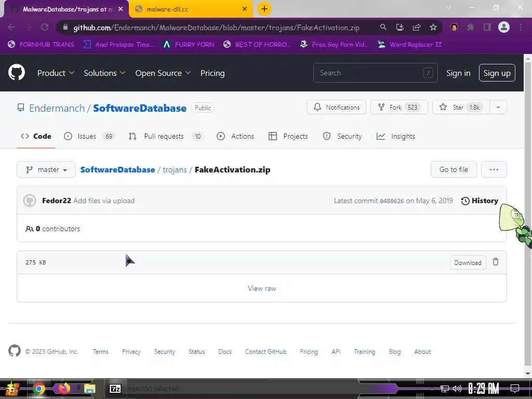This screenshot has height=399, width=532.
Task: Open the address bar zoom magnifier icon
Action: 383,27
